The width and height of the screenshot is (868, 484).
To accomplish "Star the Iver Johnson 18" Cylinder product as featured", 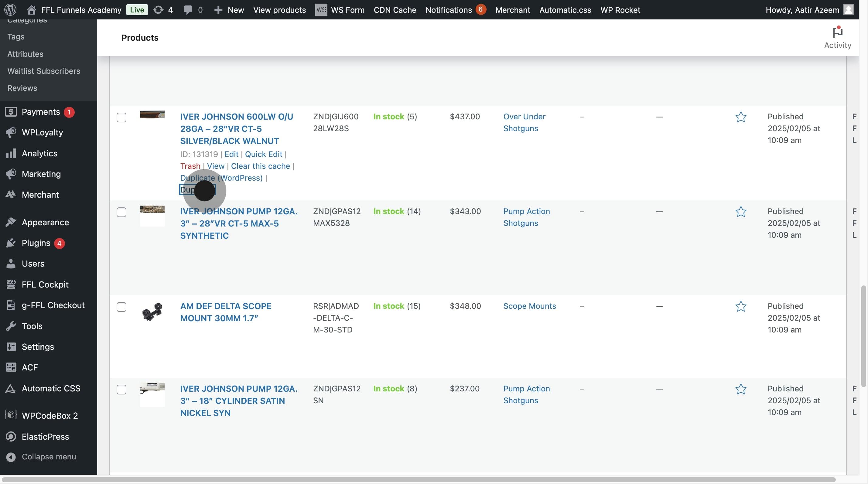I will point(741,389).
